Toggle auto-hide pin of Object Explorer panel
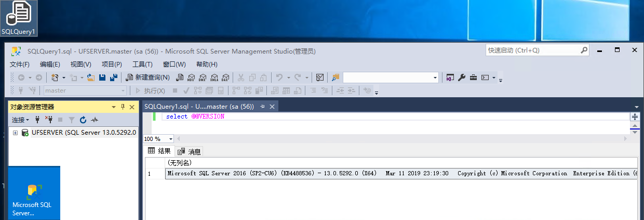 [123, 107]
